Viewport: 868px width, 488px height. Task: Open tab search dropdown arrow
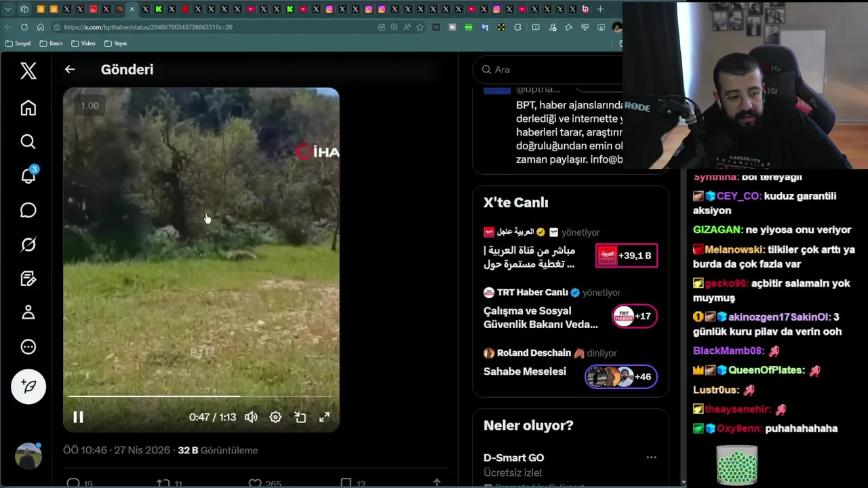click(x=8, y=9)
